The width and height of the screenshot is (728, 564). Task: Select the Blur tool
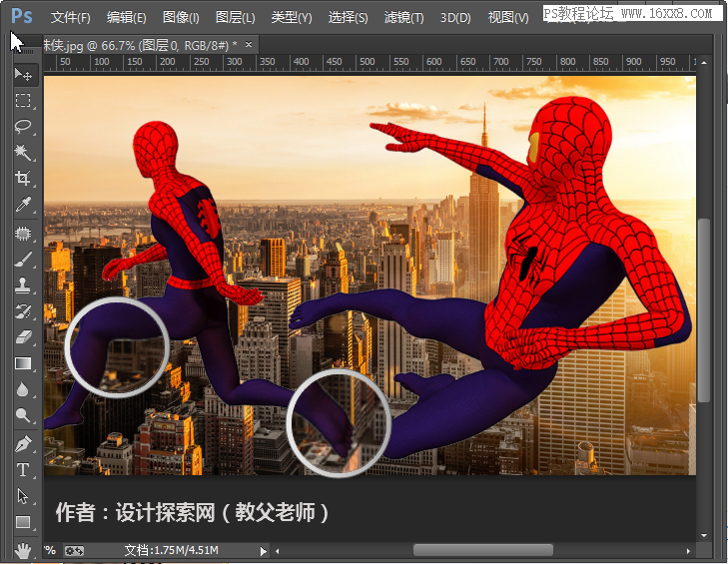point(23,389)
